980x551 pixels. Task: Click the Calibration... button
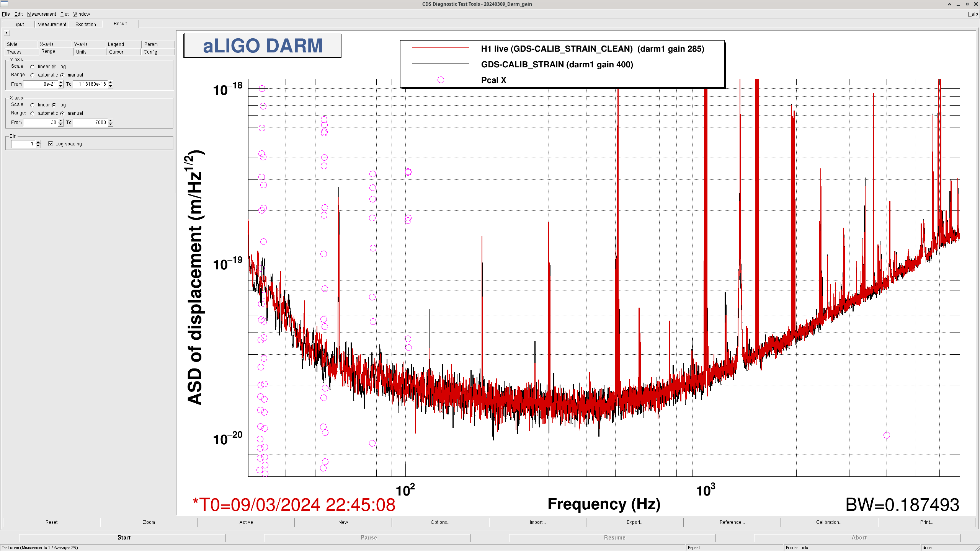(829, 522)
